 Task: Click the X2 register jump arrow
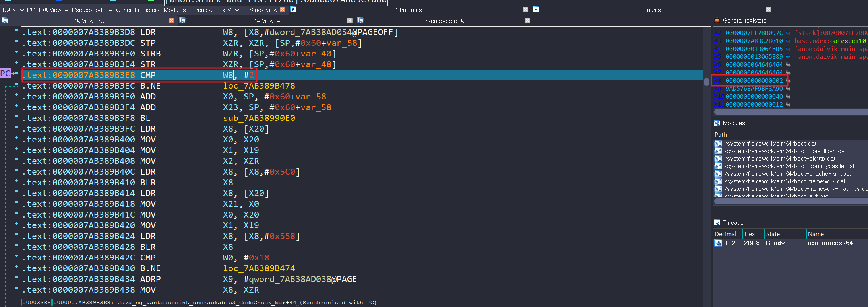[x=788, y=33]
